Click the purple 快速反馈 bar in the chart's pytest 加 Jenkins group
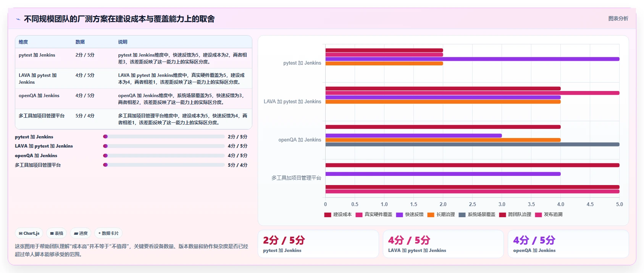This screenshot has width=644, height=273. tap(472, 59)
